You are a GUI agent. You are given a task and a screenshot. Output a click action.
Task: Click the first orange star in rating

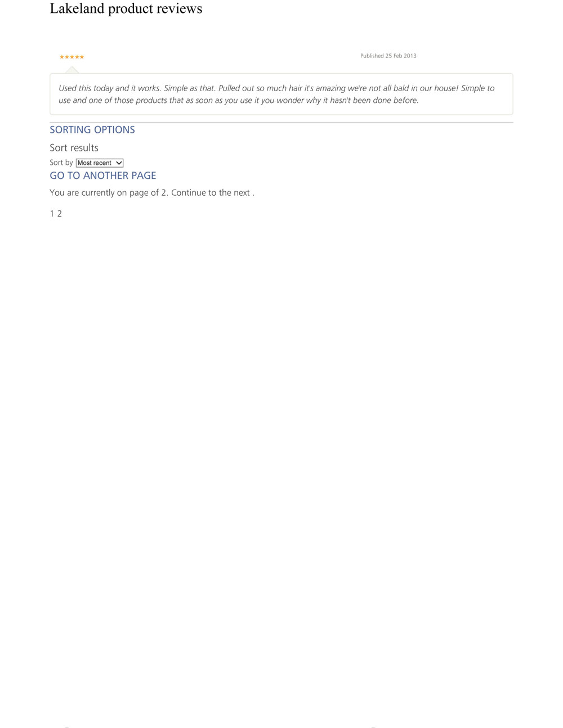(62, 57)
